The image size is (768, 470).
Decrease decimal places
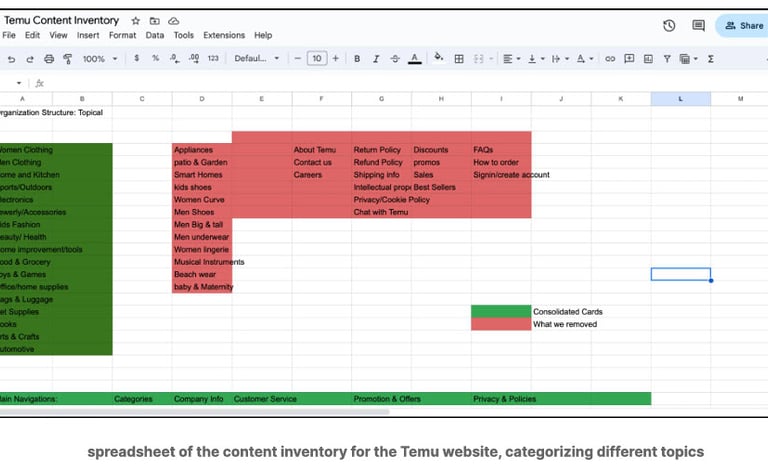174,58
